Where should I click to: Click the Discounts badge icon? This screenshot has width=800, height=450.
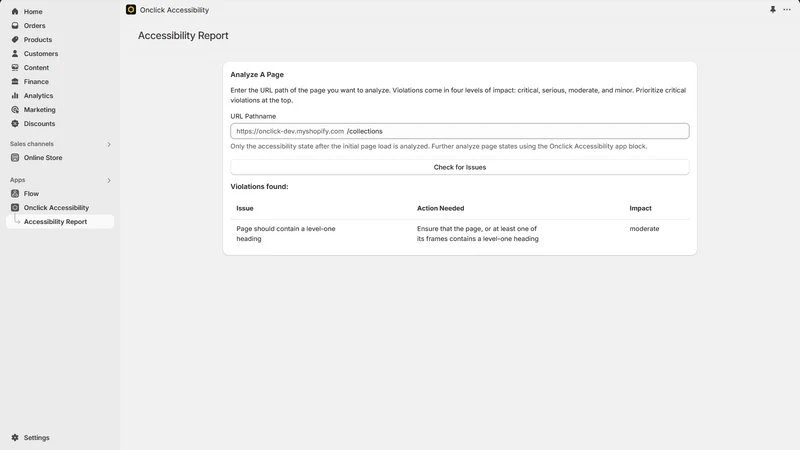15,123
